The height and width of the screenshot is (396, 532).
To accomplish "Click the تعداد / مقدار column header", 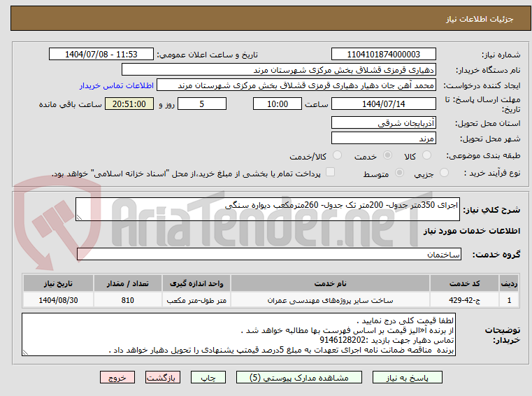I will coord(127,283).
